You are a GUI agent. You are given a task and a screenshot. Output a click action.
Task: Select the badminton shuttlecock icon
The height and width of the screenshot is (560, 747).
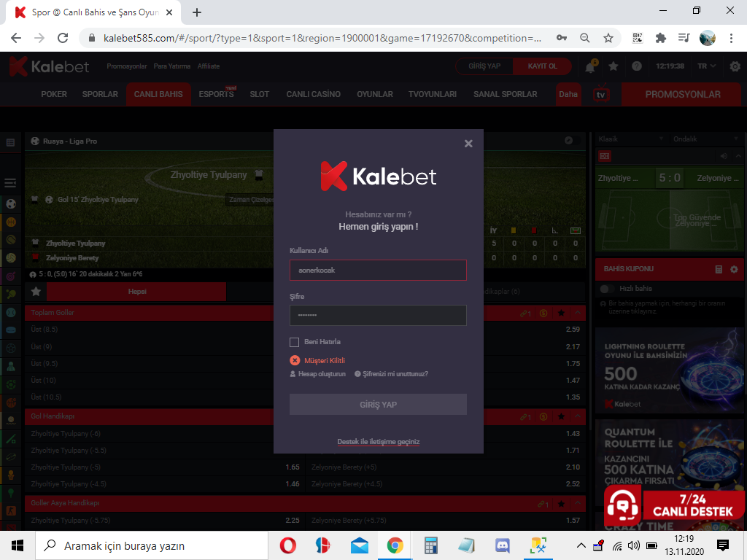point(11,367)
